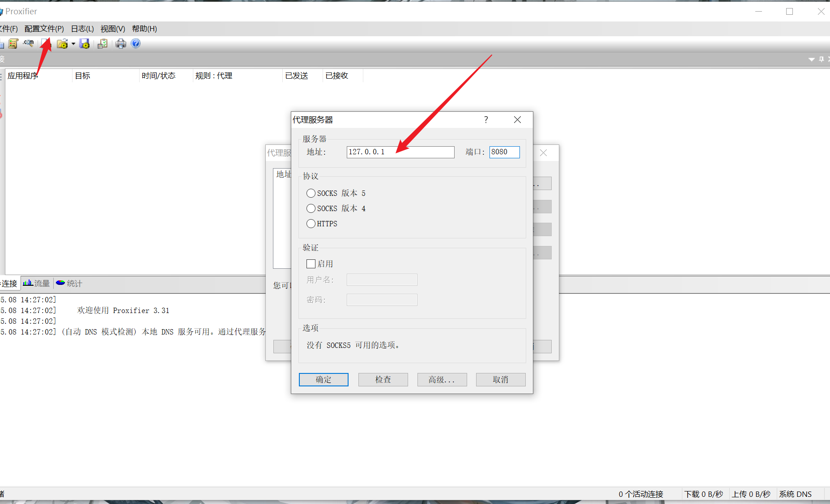Viewport: 830px width, 504px height.
Task: Click the DNS lookup .com icon
Action: (x=28, y=43)
